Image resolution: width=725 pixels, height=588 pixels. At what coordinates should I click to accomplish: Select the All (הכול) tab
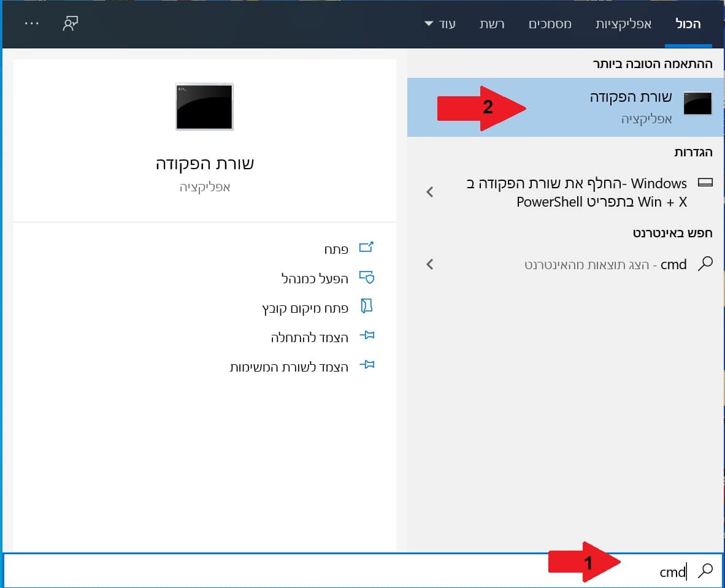[688, 25]
